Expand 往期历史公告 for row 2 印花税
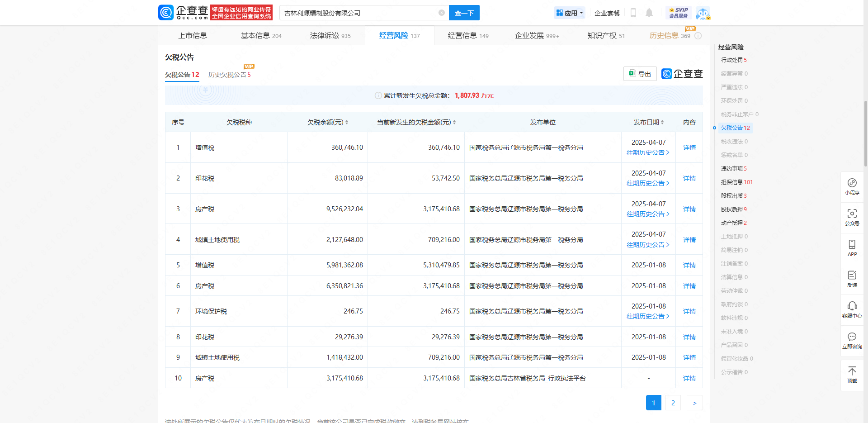868x423 pixels. click(648, 184)
